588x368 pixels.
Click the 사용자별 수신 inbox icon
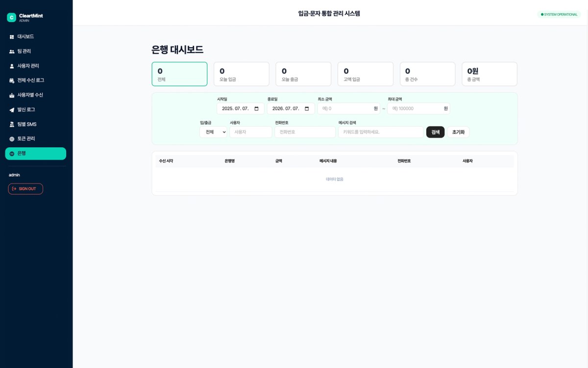coord(12,95)
